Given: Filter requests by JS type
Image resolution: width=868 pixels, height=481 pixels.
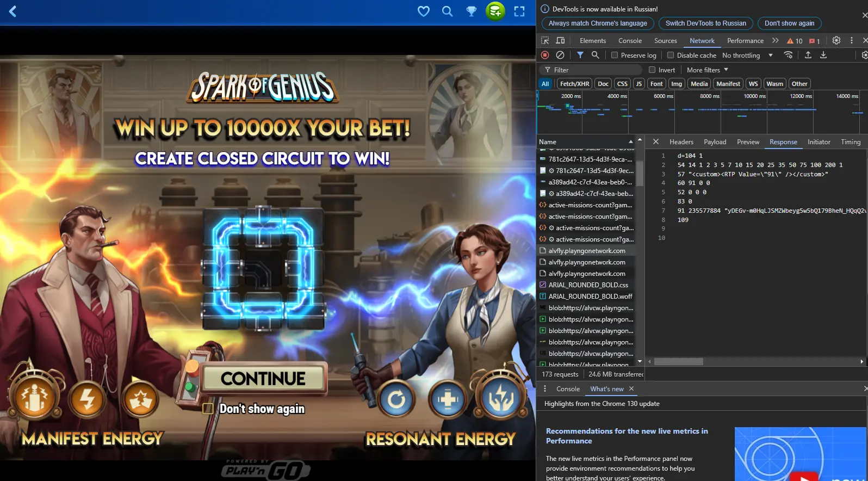Looking at the screenshot, I should point(639,84).
